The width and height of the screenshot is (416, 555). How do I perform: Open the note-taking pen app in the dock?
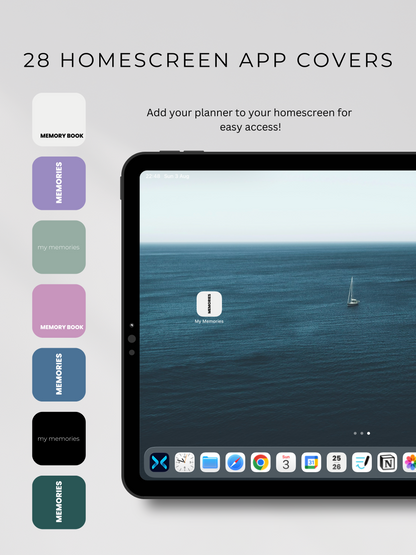coord(362,462)
